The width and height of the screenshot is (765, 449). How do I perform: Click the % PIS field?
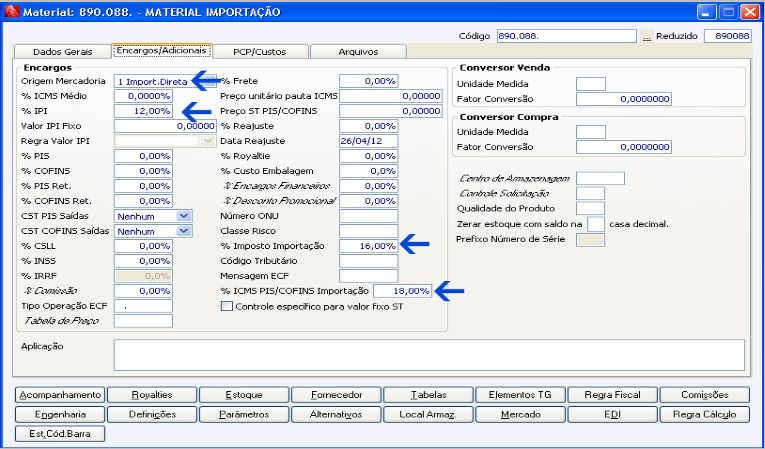point(143,156)
